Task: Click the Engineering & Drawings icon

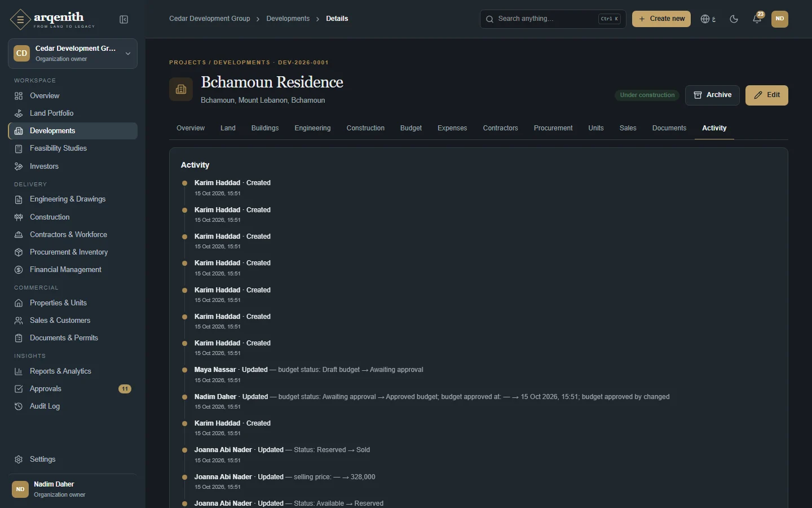Action: 19,199
